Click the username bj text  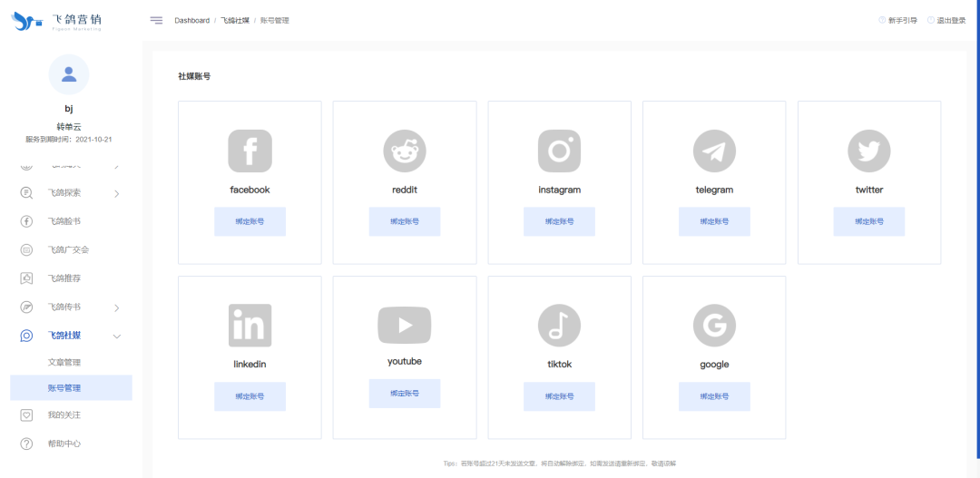point(69,109)
